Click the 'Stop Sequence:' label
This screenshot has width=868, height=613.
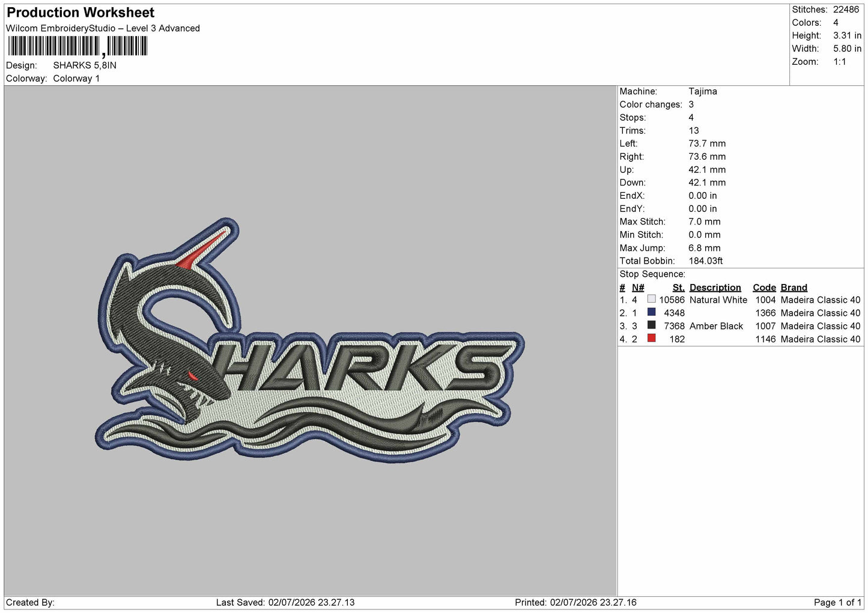click(652, 274)
